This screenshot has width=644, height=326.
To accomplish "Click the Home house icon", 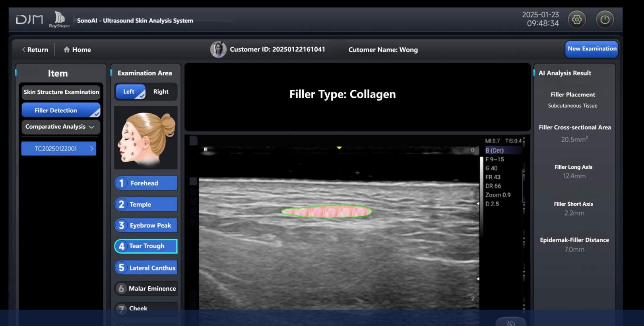I will (x=67, y=50).
